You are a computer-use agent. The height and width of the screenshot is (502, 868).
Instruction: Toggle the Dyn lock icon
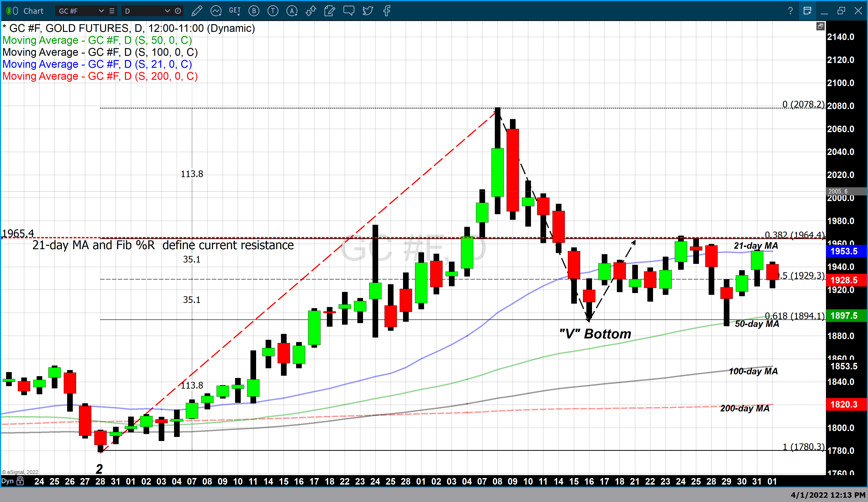pos(20,481)
